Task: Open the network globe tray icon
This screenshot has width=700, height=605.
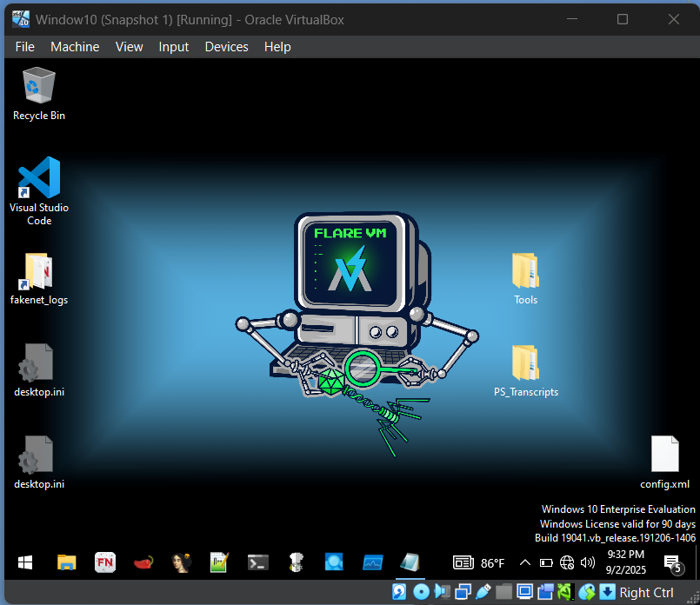Action: (x=567, y=562)
